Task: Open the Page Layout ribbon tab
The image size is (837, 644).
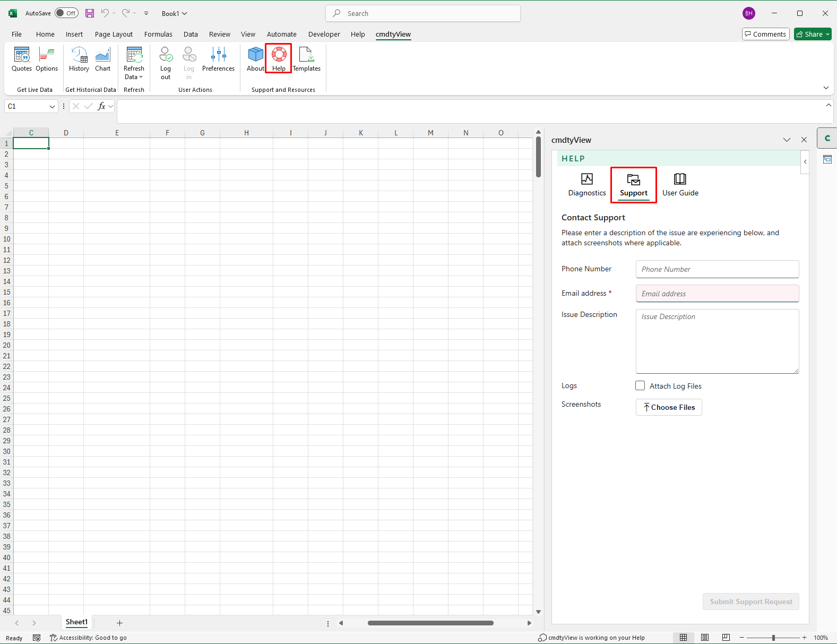Action: pos(114,34)
